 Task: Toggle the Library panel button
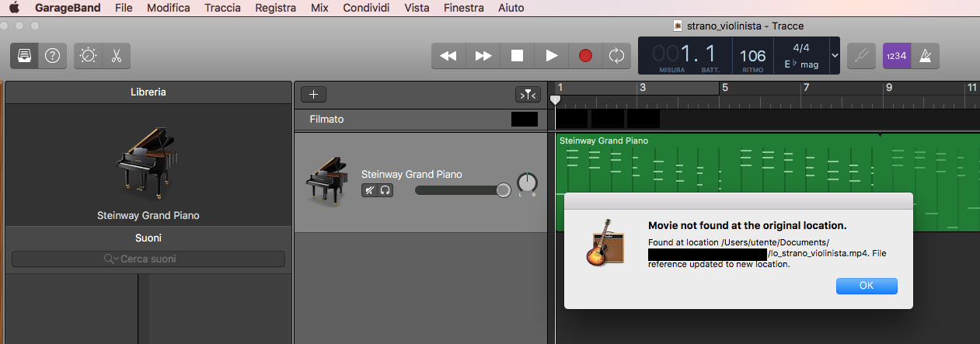coord(25,56)
